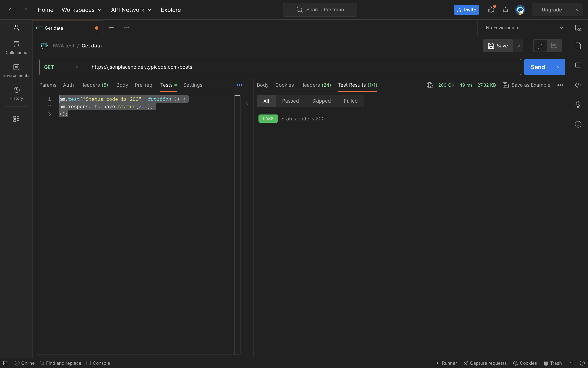Expand the API Network dropdown
Viewport: 588px width, 368px height.
click(x=131, y=10)
